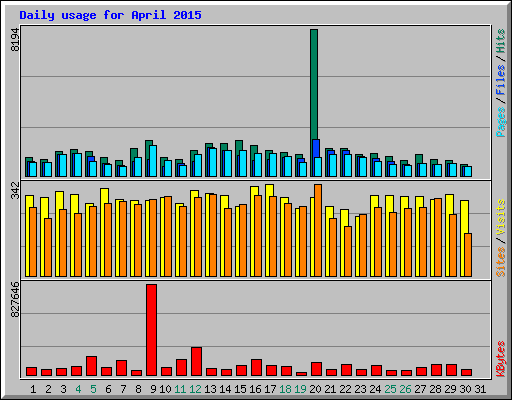Image resolution: width=512 pixels, height=400 pixels.
Task: Click the blue files bar for day 20
Action: tap(316, 149)
